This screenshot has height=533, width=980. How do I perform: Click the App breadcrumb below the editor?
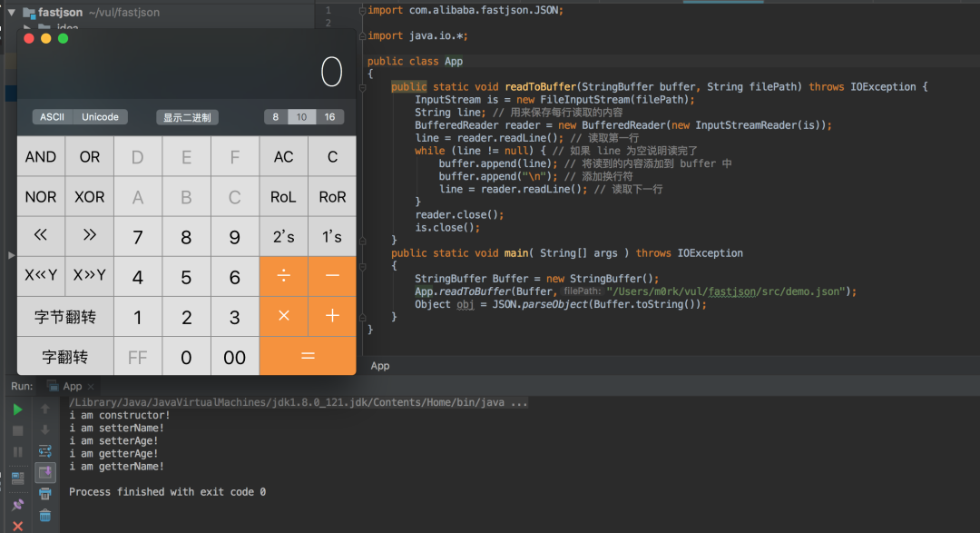tap(380, 366)
